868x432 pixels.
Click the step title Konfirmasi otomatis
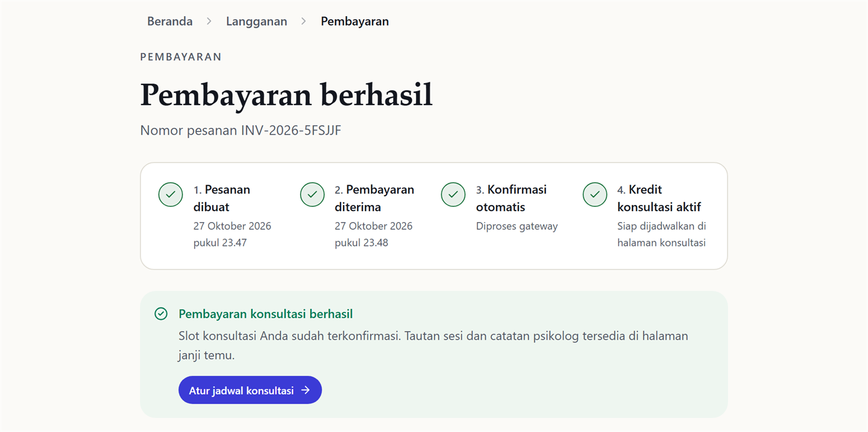click(x=511, y=198)
